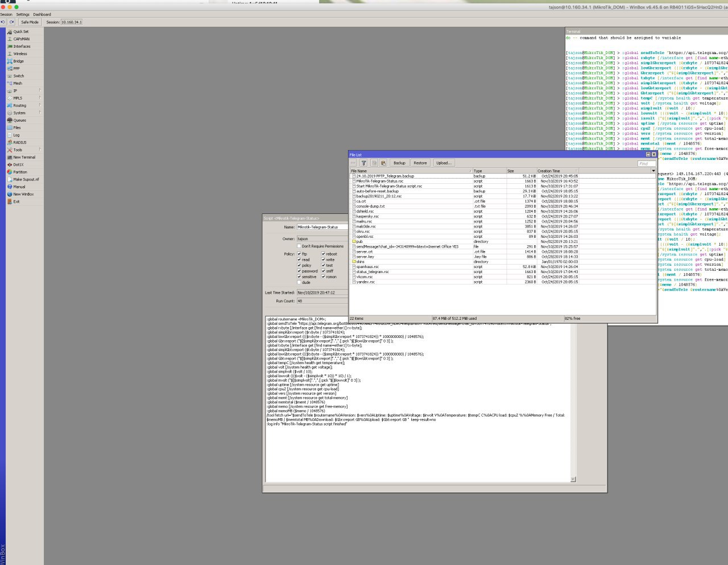This screenshot has height=565, width=728.
Task: Open the Settings menu
Action: 23,15
